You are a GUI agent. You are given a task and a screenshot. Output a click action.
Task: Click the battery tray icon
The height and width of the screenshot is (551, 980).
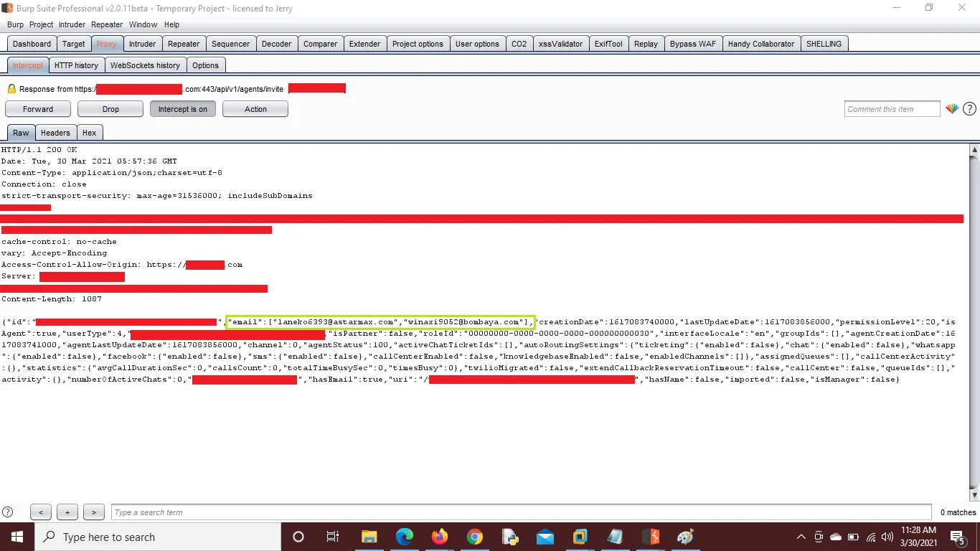853,537
